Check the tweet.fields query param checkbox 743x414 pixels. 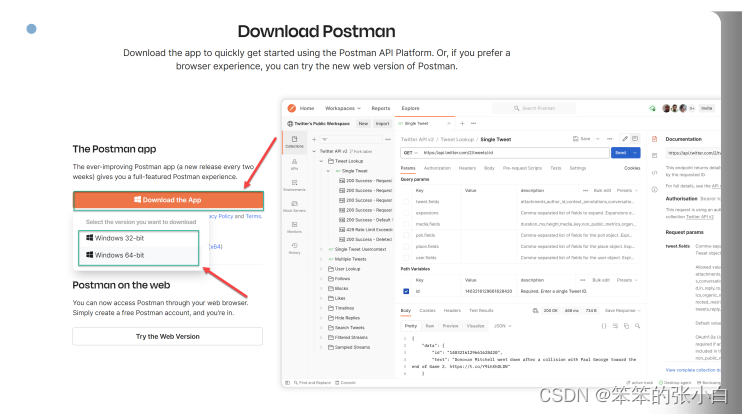[405, 200]
